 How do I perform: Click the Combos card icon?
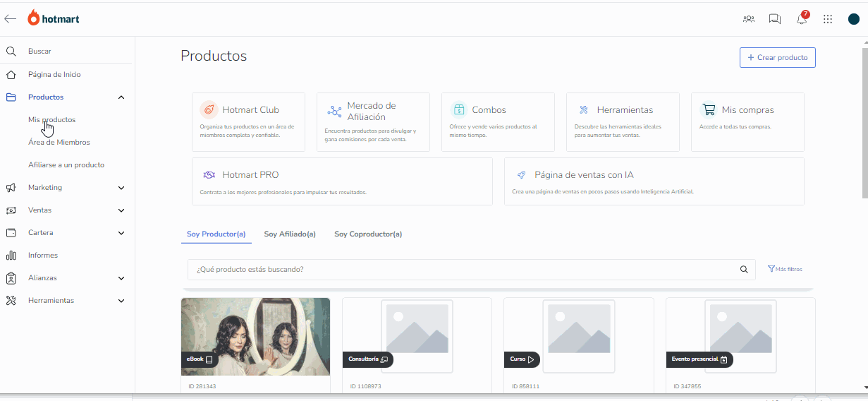click(x=458, y=109)
